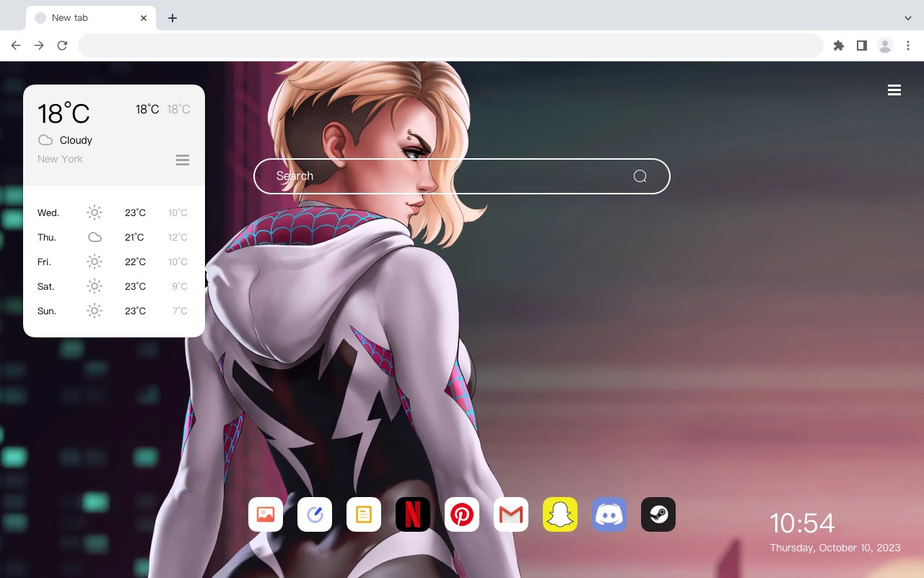Click the Sat. sunny forecast icon
The image size is (924, 578).
(x=95, y=286)
